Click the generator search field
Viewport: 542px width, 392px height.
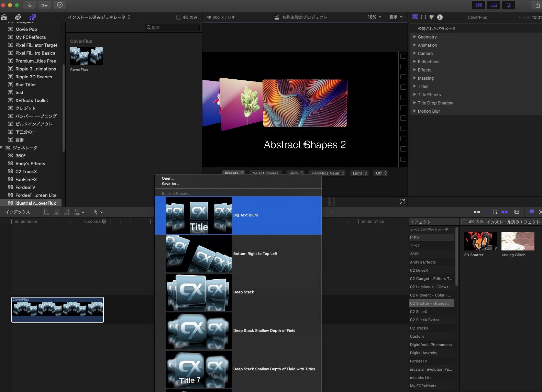tap(173, 27)
